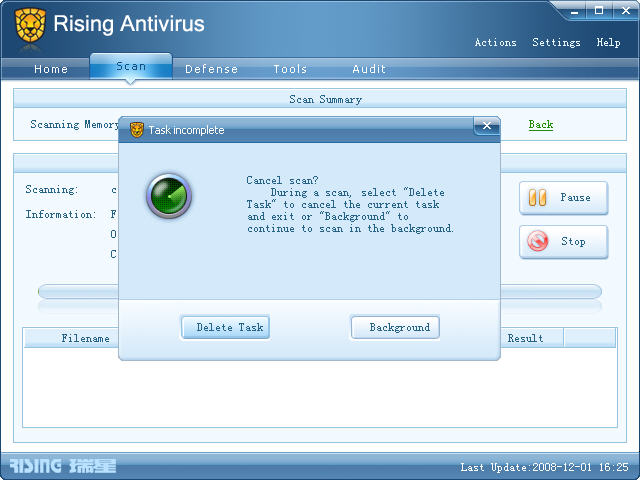Open the Actions menu

click(496, 42)
